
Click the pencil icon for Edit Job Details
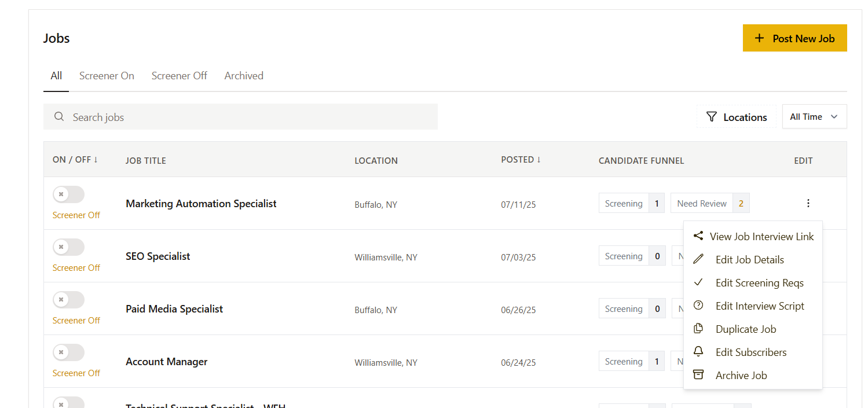[698, 259]
